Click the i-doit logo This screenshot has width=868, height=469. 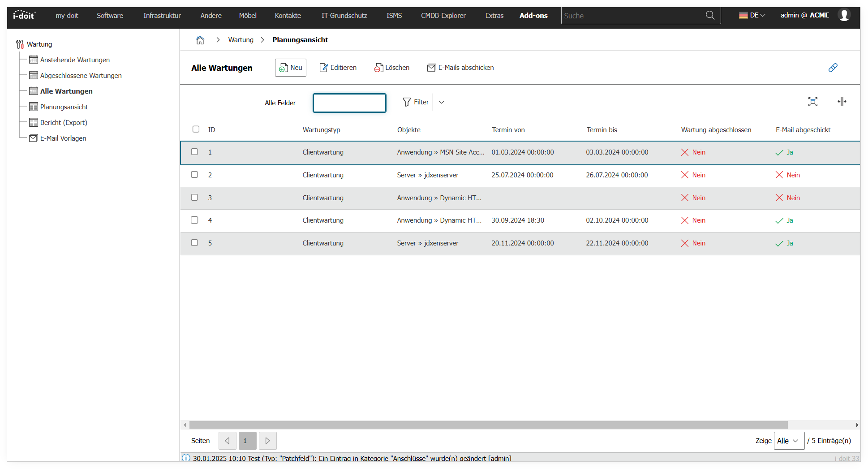(24, 15)
